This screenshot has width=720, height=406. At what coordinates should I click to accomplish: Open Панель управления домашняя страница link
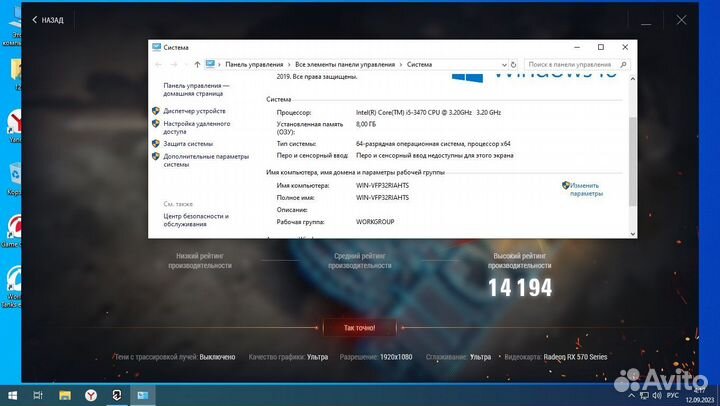(x=196, y=89)
